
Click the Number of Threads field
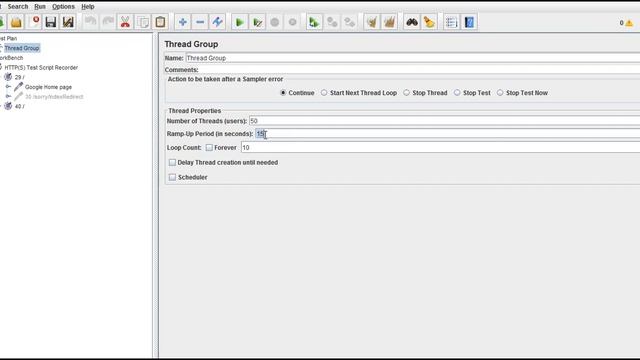click(x=444, y=121)
